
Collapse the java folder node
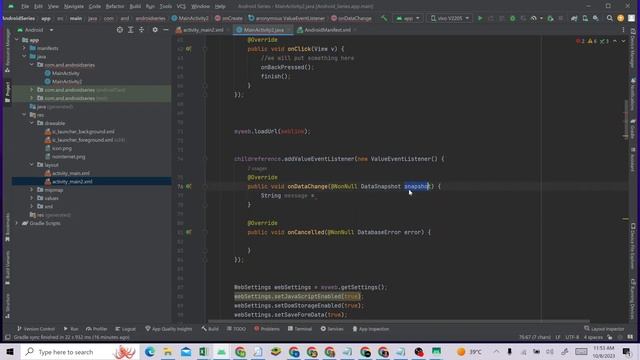[x=24, y=56]
